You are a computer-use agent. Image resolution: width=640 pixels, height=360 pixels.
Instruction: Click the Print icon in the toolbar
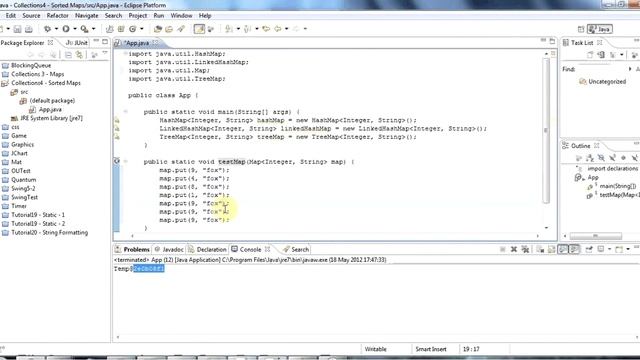[29, 29]
